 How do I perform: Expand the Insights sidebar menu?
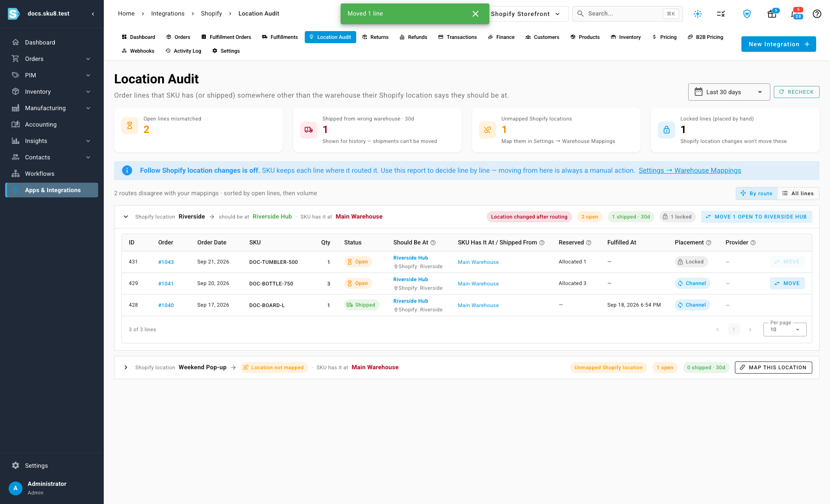click(52, 141)
